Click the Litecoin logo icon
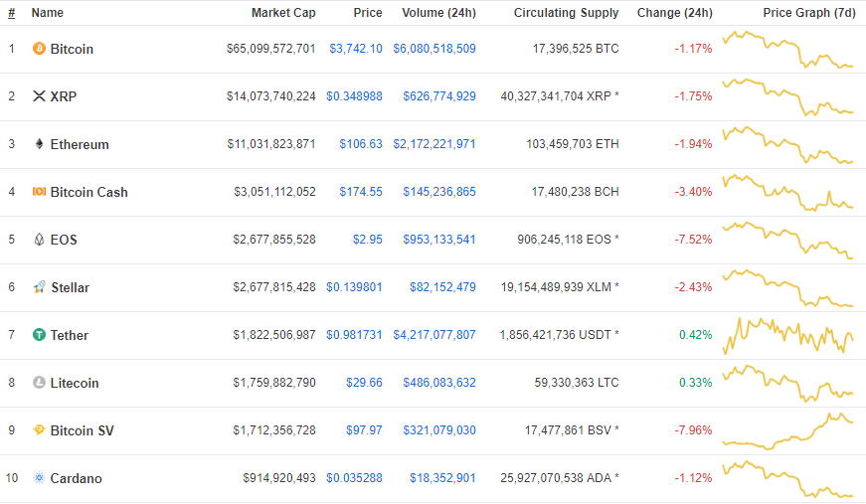Image resolution: width=866 pixels, height=504 pixels. click(40, 383)
